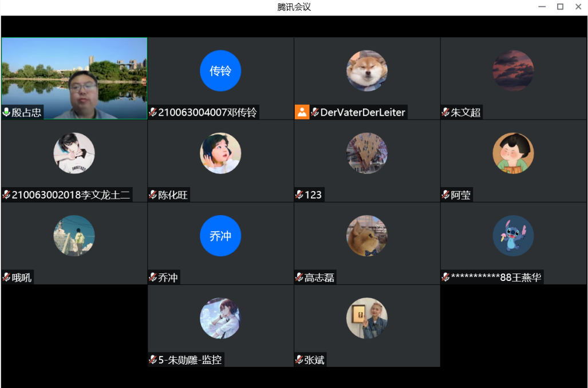Screen dimensions: 588x388
Task: Click the muted mic icon beside 高志磊
Action: pos(299,278)
